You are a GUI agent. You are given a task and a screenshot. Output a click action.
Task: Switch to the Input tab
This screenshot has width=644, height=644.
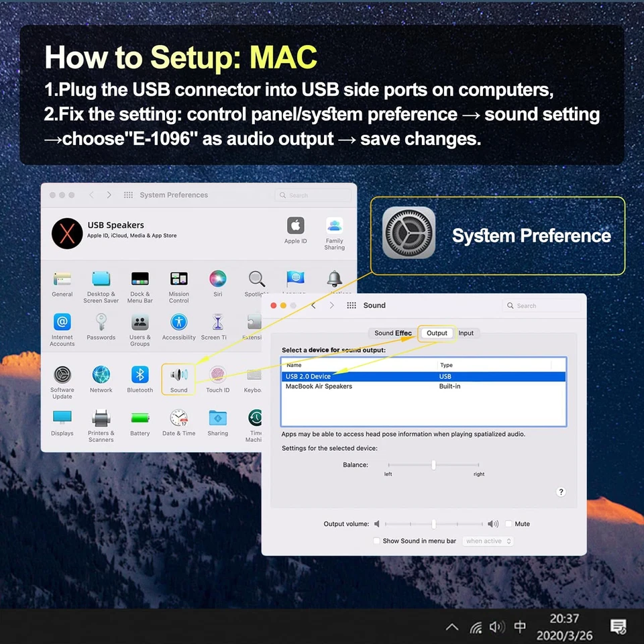466,333
